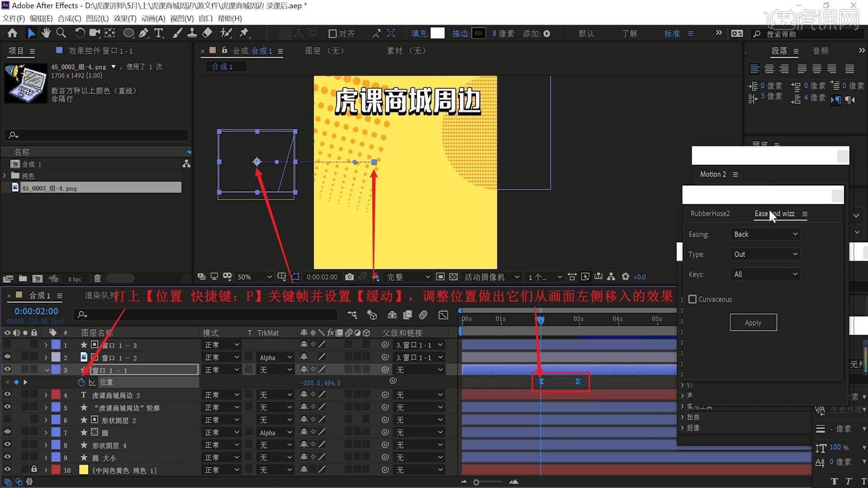Open the Easing dropdown showing Back
This screenshot has width=868, height=488.
(765, 234)
